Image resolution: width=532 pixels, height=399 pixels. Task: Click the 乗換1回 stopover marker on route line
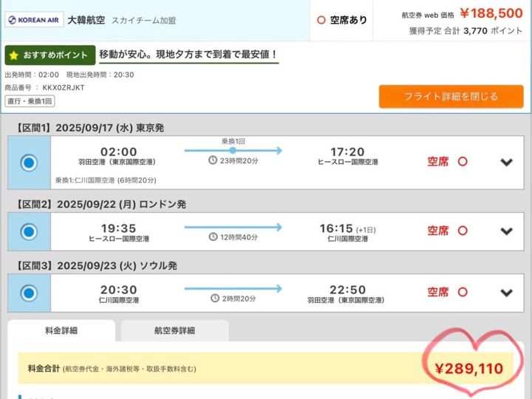pyautogui.click(x=233, y=151)
